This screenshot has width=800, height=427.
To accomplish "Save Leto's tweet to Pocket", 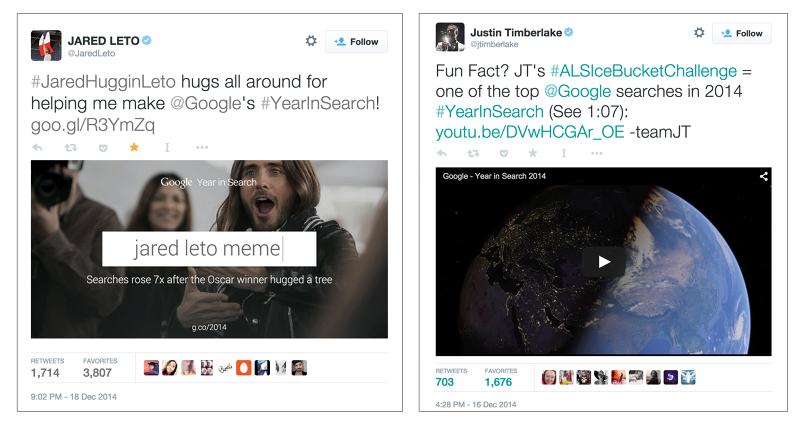I will [x=103, y=148].
